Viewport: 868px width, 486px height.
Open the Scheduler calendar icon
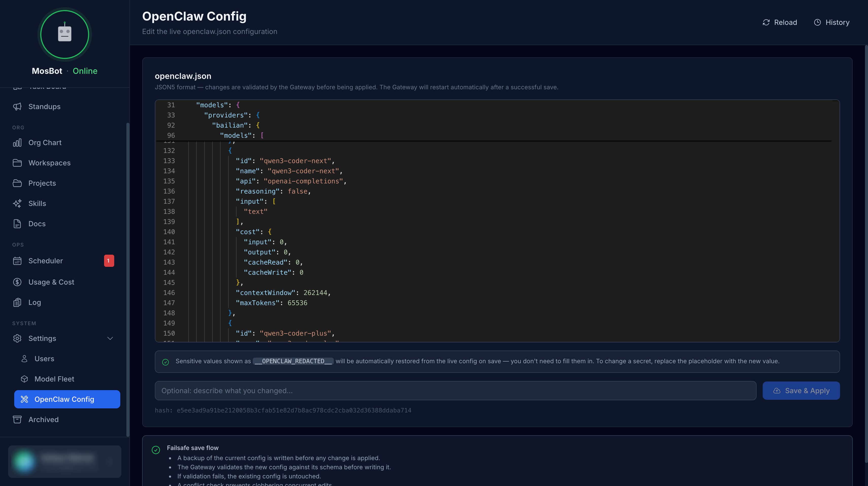(18, 260)
